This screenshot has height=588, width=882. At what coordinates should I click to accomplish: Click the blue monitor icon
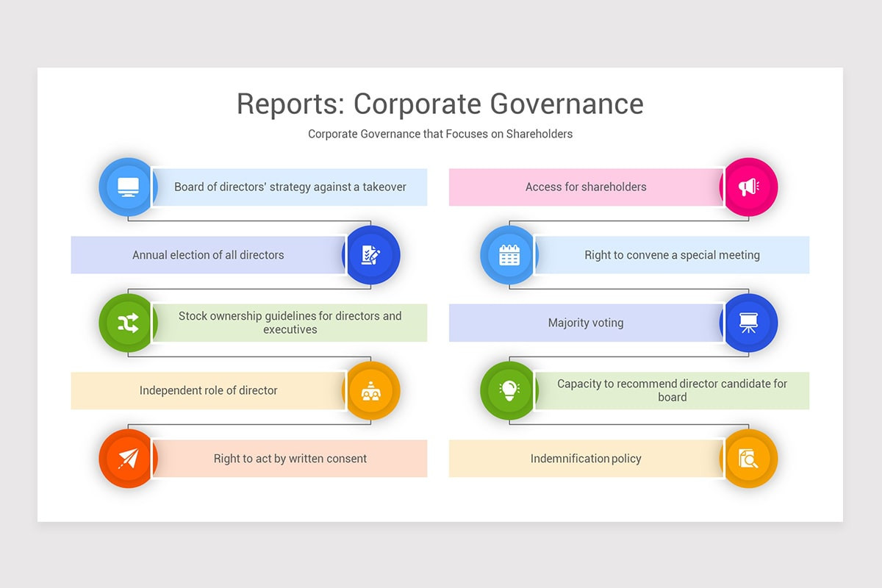click(x=127, y=187)
